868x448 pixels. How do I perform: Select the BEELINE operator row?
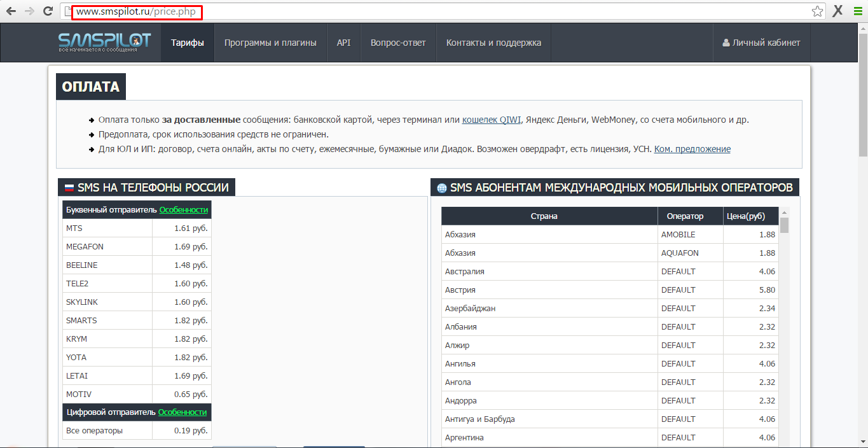pyautogui.click(x=137, y=265)
